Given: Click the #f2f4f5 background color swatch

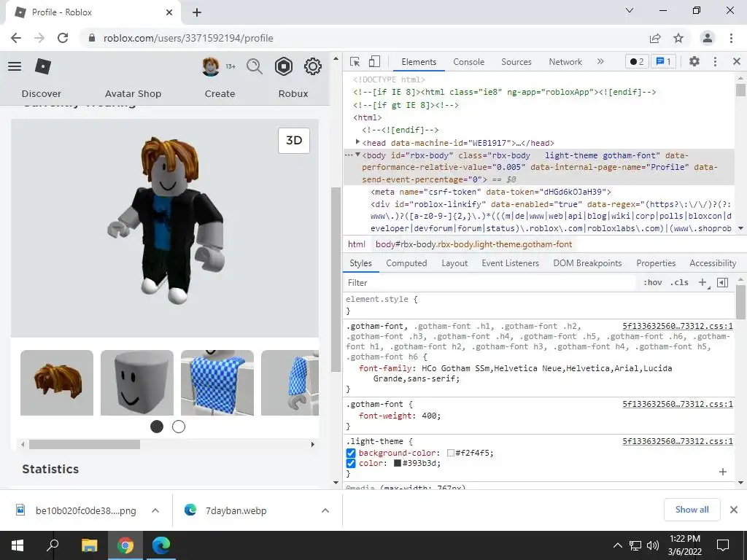Looking at the screenshot, I should pos(451,453).
